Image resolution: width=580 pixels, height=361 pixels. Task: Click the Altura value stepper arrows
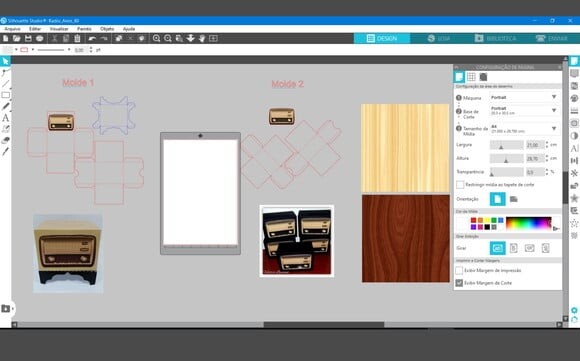547,158
